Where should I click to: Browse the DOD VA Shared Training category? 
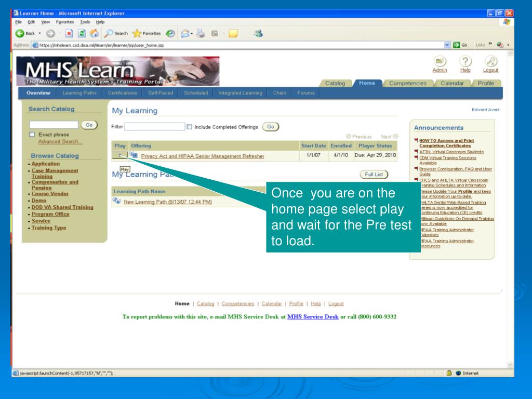point(62,207)
